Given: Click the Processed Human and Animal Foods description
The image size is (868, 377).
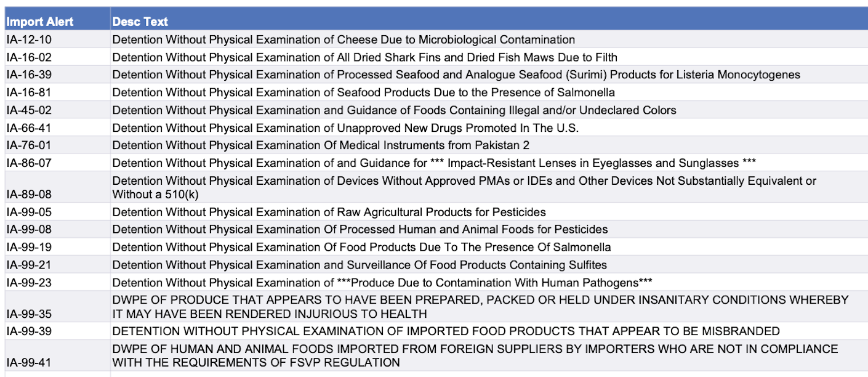Looking at the screenshot, I should 360,230.
